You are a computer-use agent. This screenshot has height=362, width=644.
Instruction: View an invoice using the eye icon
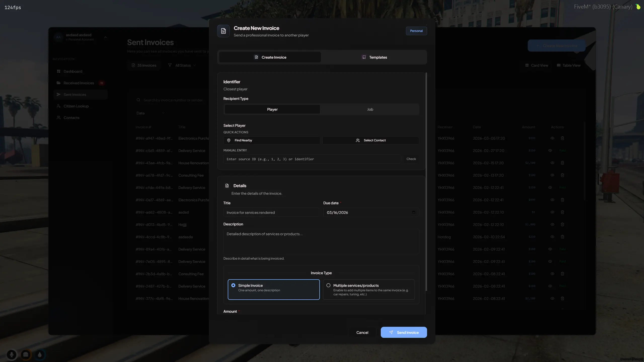coord(552,138)
